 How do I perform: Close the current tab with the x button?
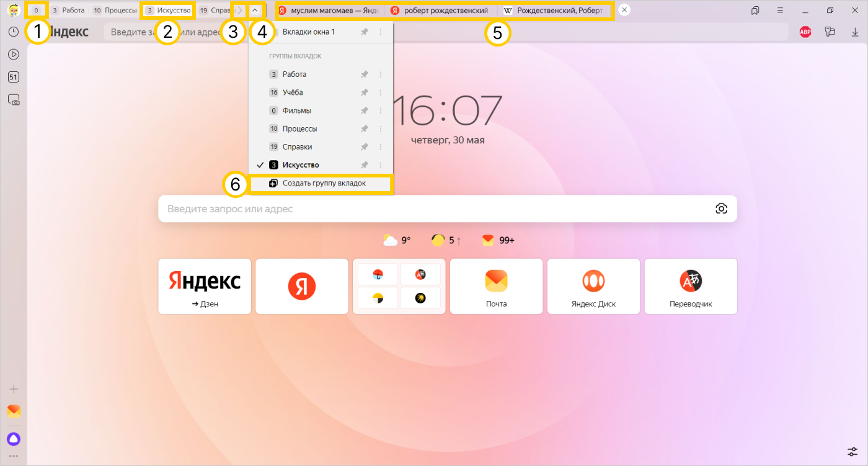tap(624, 10)
